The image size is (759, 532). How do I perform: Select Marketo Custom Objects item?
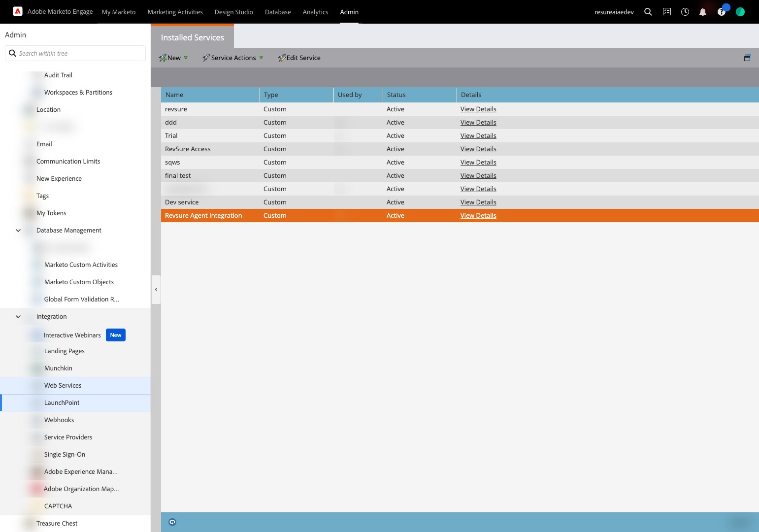(x=79, y=282)
